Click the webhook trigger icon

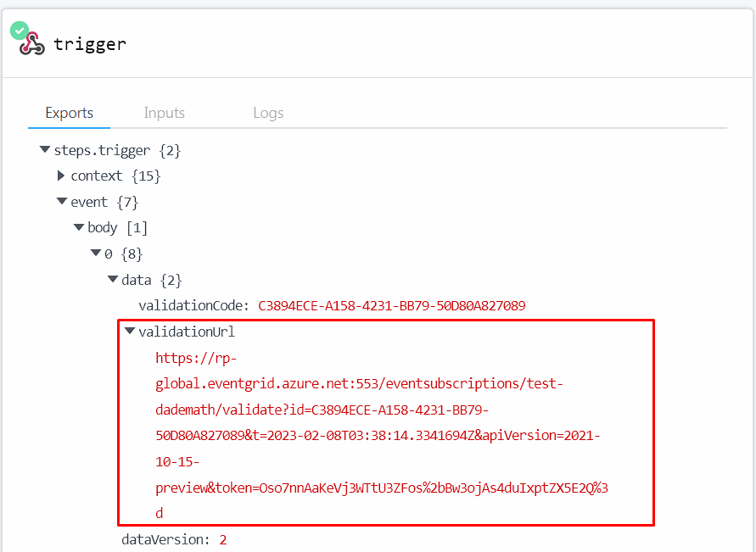[x=32, y=44]
